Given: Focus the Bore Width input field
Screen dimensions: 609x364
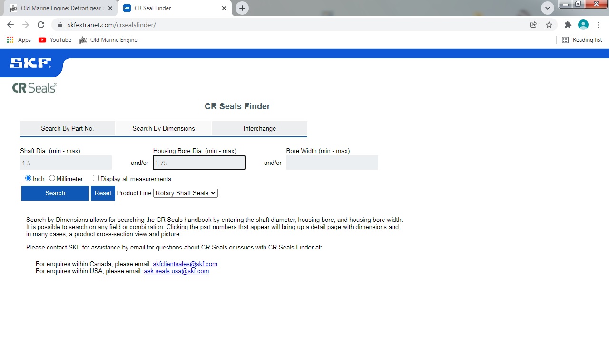Looking at the screenshot, I should pyautogui.click(x=332, y=163).
